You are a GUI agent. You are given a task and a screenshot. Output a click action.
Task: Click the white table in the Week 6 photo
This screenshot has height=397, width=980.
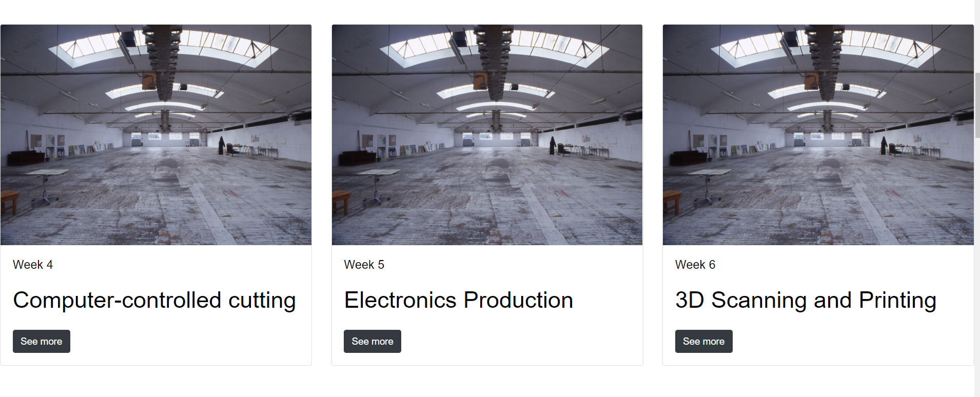[x=710, y=172]
